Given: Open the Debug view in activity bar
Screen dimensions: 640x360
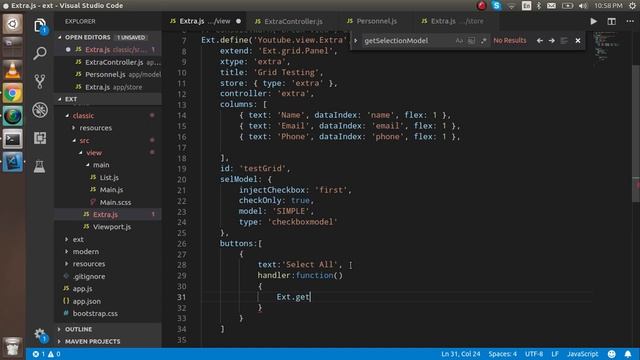Looking at the screenshot, I should 40,110.
